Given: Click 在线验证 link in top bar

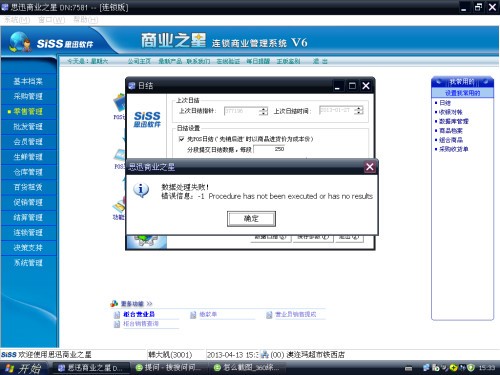Looking at the screenshot, I should pyautogui.click(x=228, y=61).
